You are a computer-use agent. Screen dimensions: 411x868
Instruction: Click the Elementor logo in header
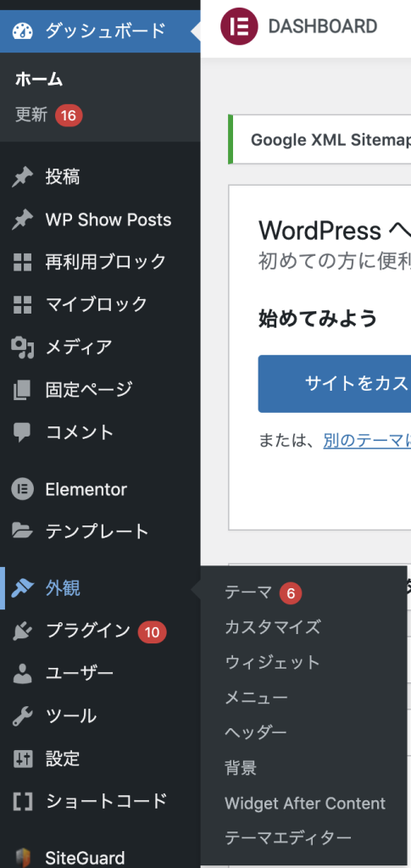[239, 26]
